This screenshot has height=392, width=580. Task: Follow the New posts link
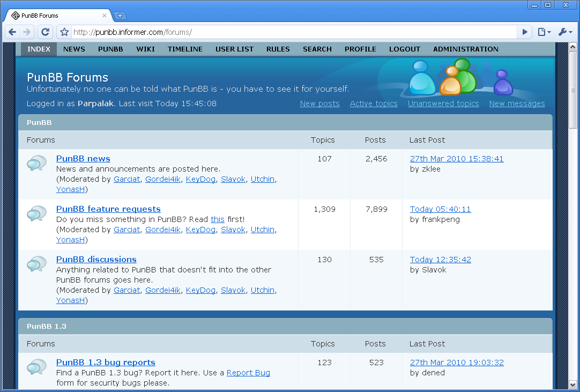[319, 103]
